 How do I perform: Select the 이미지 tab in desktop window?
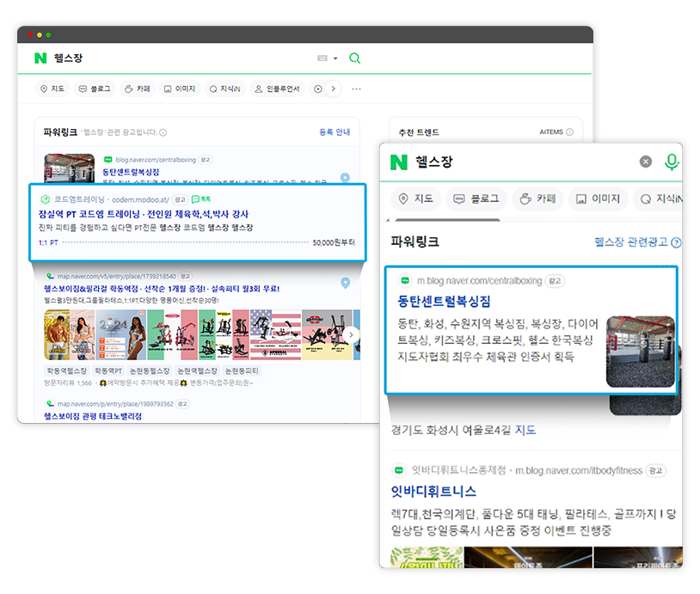pyautogui.click(x=180, y=89)
